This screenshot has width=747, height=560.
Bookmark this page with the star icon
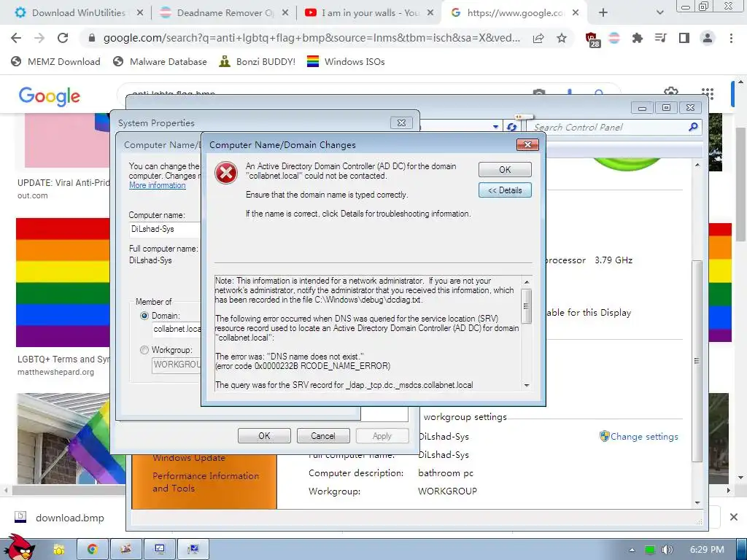[562, 38]
